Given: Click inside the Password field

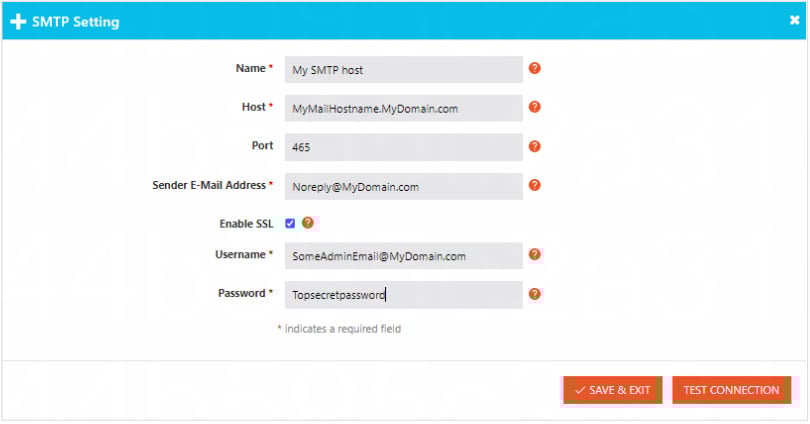Looking at the screenshot, I should [403, 295].
